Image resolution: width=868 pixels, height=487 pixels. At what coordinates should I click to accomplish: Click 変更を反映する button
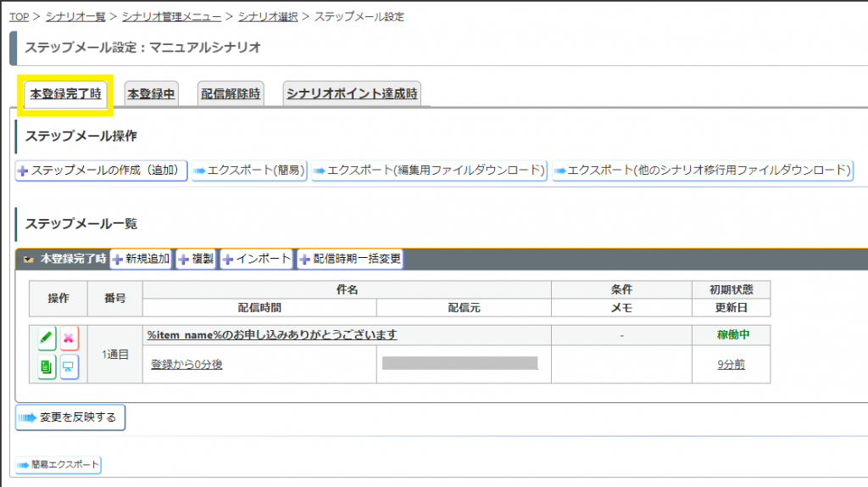(70, 417)
